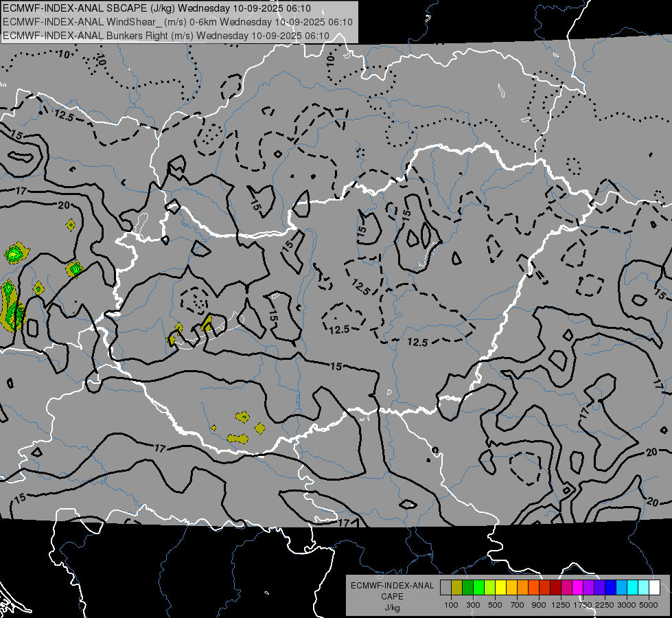
Task: Choose the bright green legend swatch
Action: pyautogui.click(x=478, y=588)
